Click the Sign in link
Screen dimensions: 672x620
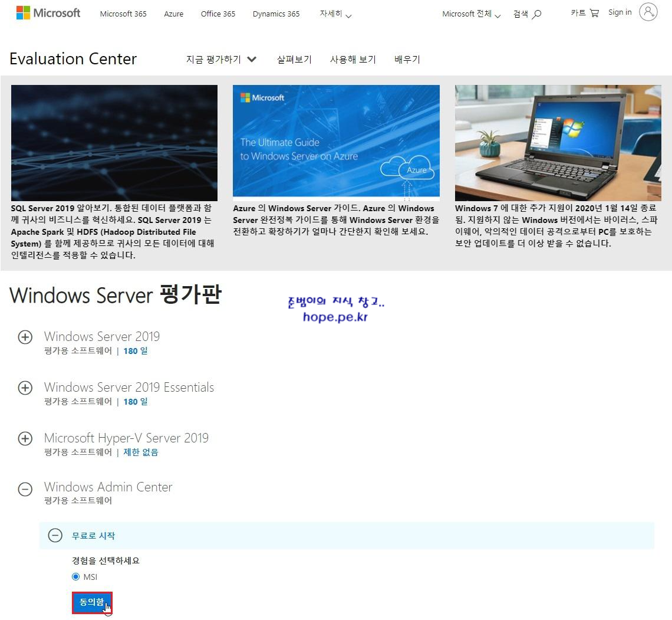(x=620, y=12)
